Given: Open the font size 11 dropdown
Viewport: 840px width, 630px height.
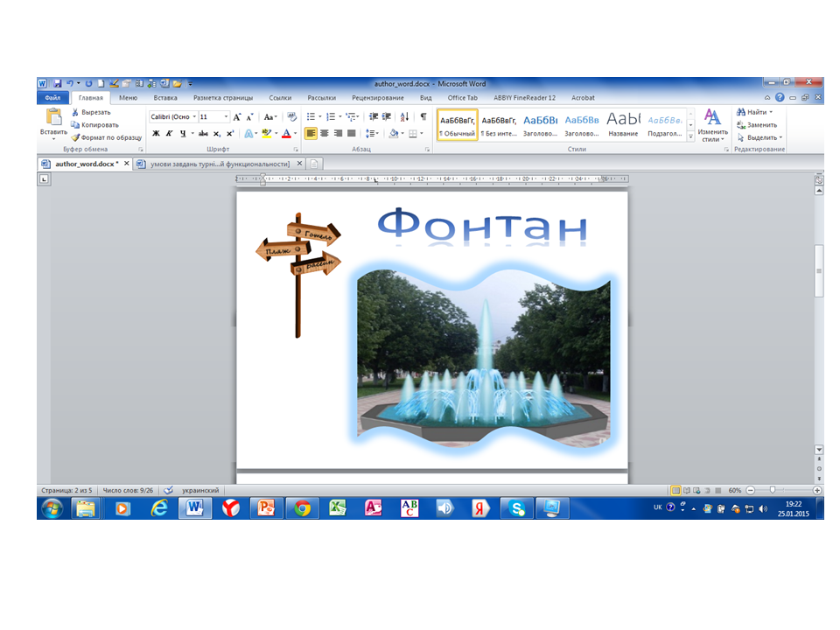Looking at the screenshot, I should click(226, 116).
